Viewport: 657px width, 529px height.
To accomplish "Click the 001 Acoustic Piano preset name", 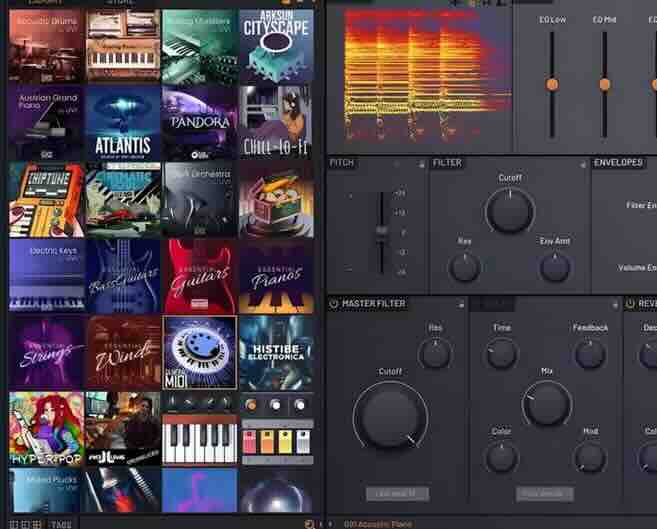I will (x=378, y=524).
